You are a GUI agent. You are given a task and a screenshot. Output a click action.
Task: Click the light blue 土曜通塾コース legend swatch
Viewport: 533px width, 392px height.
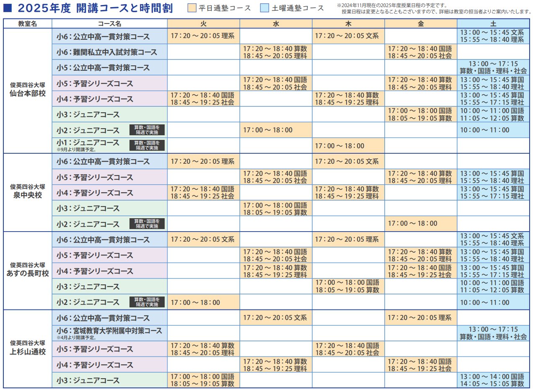pyautogui.click(x=265, y=8)
